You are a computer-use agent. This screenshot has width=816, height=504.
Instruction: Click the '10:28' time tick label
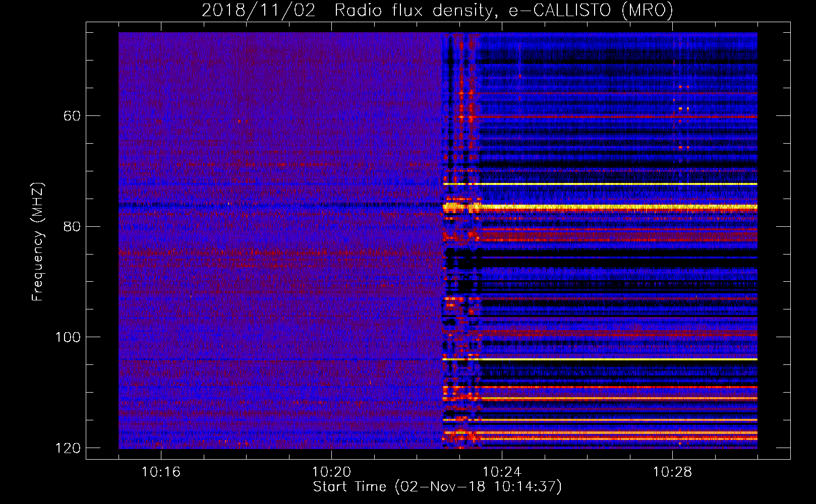pos(672,472)
